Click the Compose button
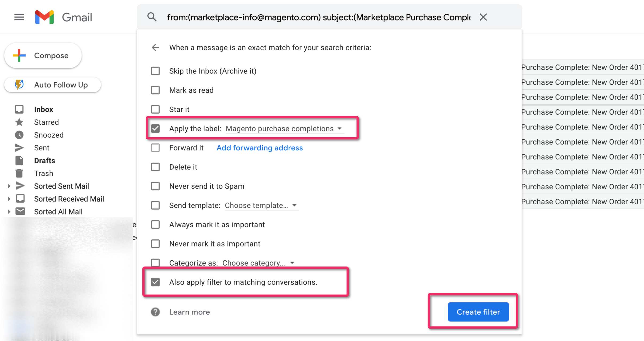This screenshot has height=341, width=644. (x=43, y=55)
